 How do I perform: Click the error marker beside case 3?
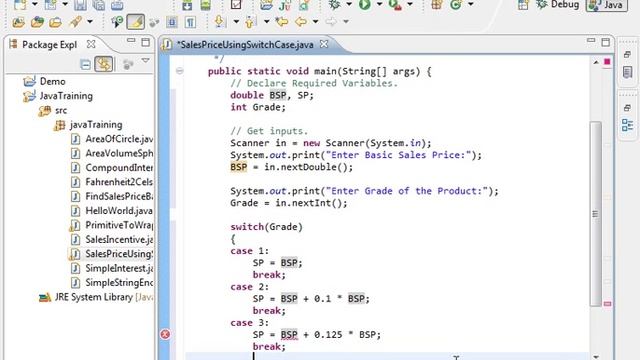(x=165, y=334)
